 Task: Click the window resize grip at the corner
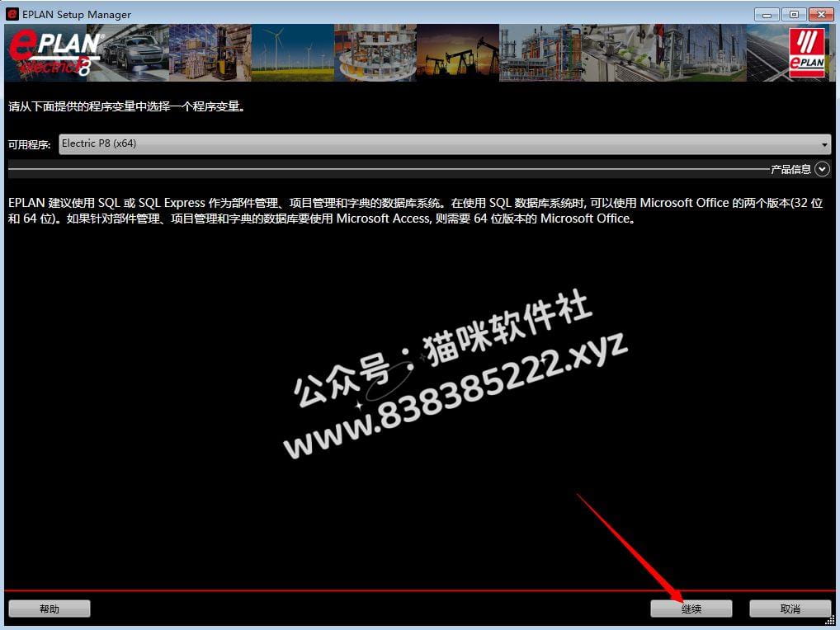[830, 620]
